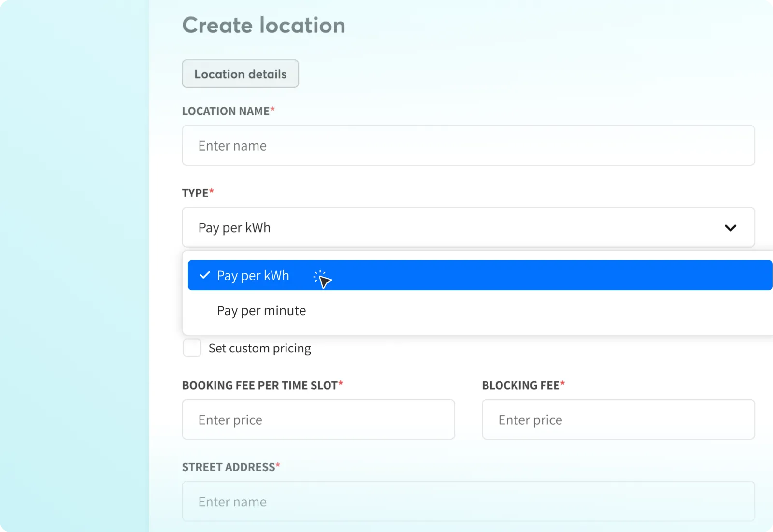The width and height of the screenshot is (773, 532).
Task: Click the chevron arrow in Type field
Action: pyautogui.click(x=730, y=228)
